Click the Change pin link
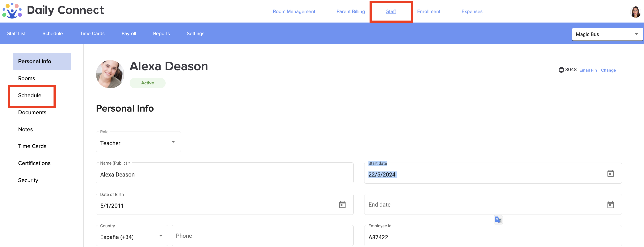 click(x=608, y=70)
